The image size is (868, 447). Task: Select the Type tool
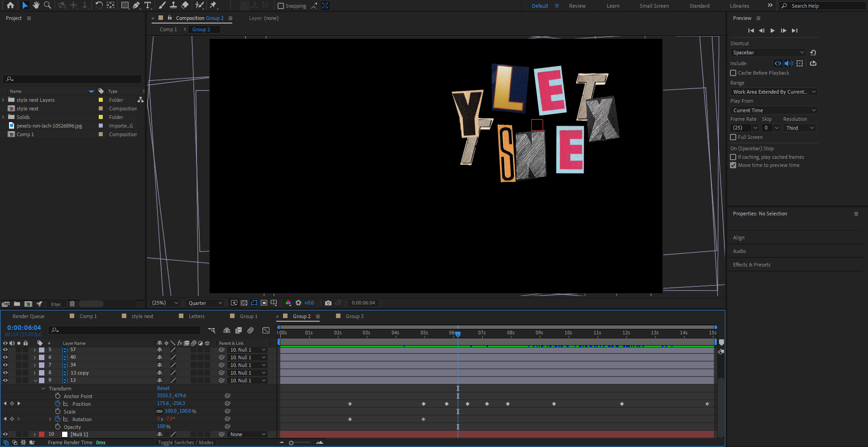click(148, 5)
